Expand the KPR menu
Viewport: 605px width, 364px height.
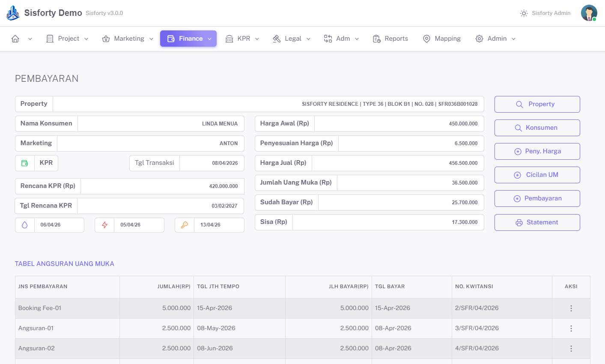(x=242, y=39)
